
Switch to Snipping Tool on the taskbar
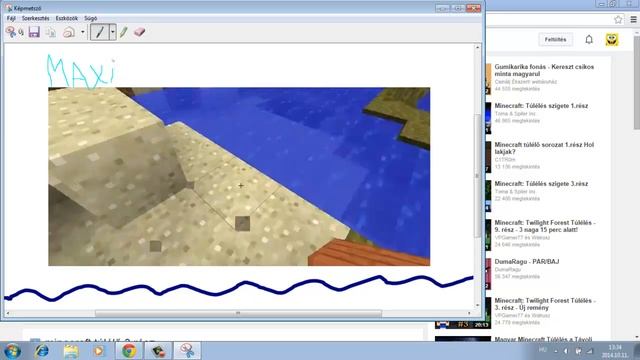pos(187,351)
